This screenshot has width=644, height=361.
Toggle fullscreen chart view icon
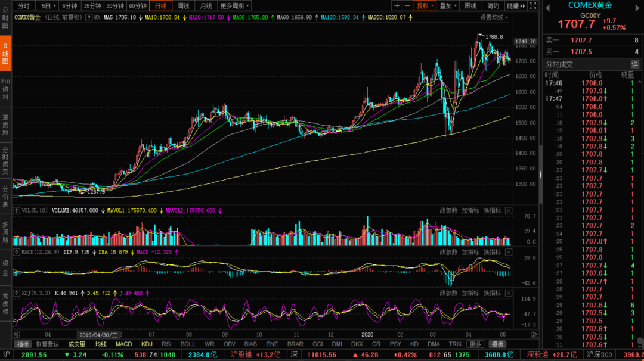tap(532, 6)
